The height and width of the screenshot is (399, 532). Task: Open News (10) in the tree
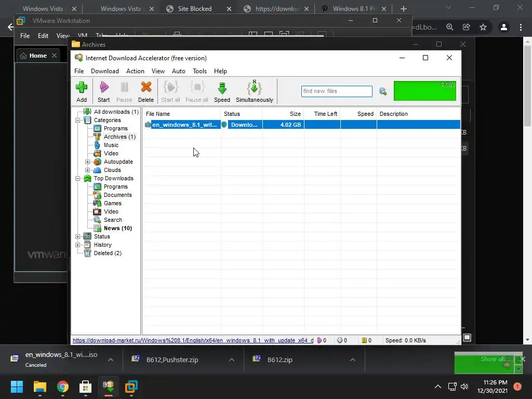pyautogui.click(x=118, y=228)
